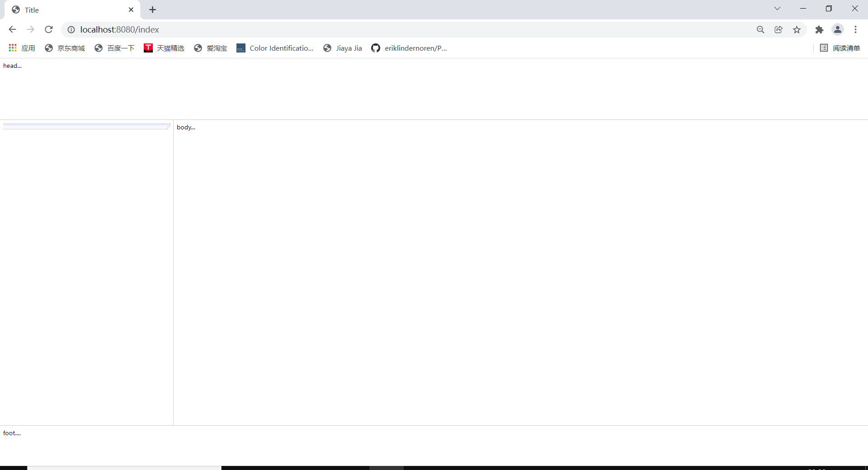
Task: Reload the localhost page
Action: (x=49, y=29)
